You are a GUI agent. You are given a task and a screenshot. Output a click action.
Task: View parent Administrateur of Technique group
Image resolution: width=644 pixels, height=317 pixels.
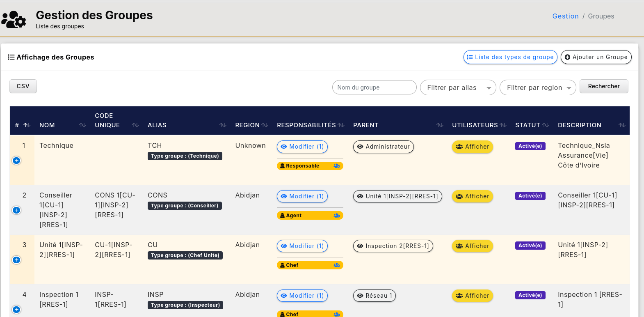point(383,147)
